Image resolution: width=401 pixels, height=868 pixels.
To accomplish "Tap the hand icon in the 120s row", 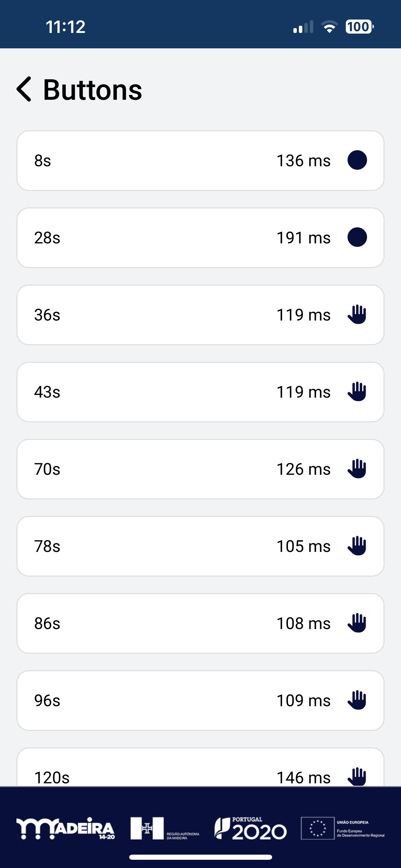I will (357, 776).
